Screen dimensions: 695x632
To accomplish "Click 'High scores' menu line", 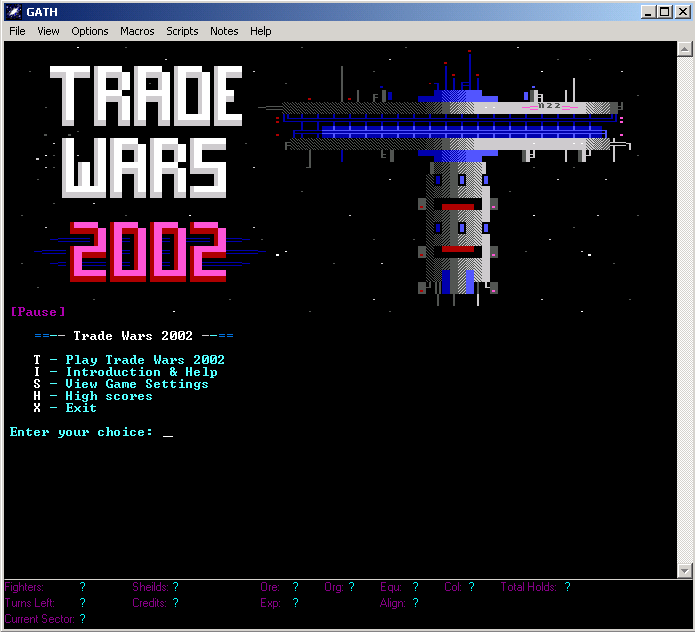I will tap(93, 395).
